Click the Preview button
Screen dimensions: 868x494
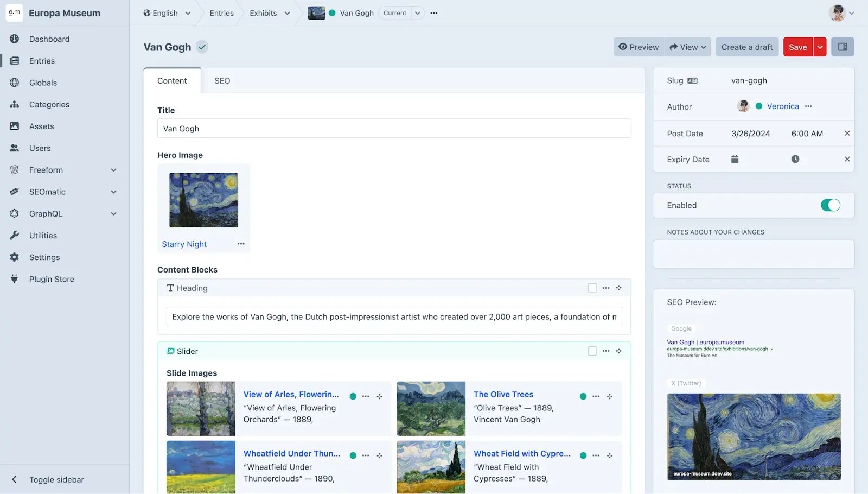pos(639,47)
